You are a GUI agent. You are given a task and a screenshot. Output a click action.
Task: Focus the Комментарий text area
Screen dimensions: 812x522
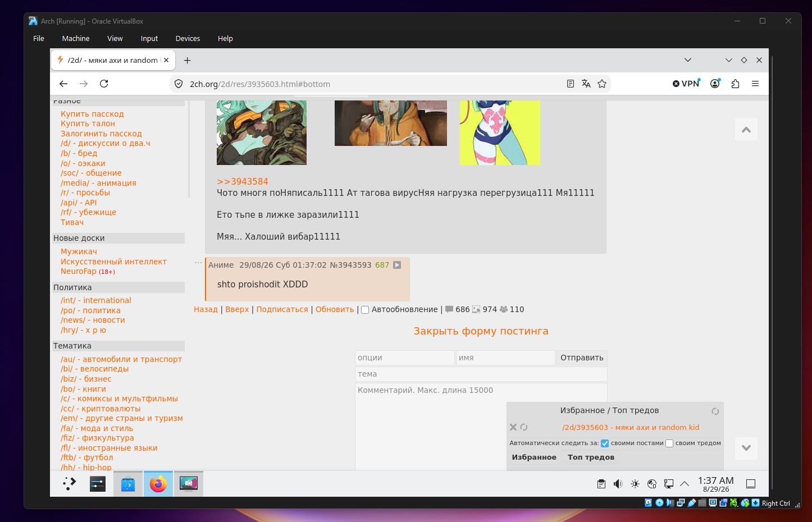(481, 427)
